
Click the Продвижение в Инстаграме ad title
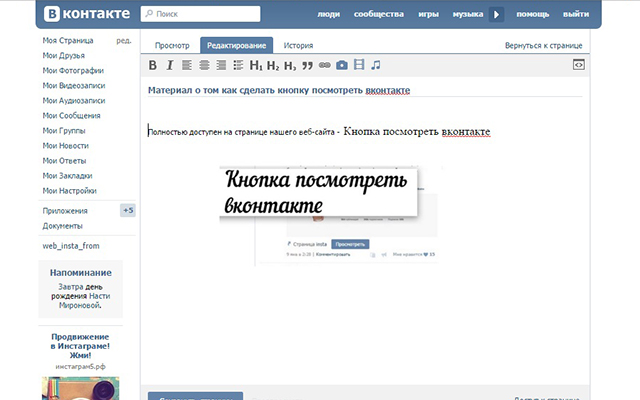pyautogui.click(x=80, y=346)
